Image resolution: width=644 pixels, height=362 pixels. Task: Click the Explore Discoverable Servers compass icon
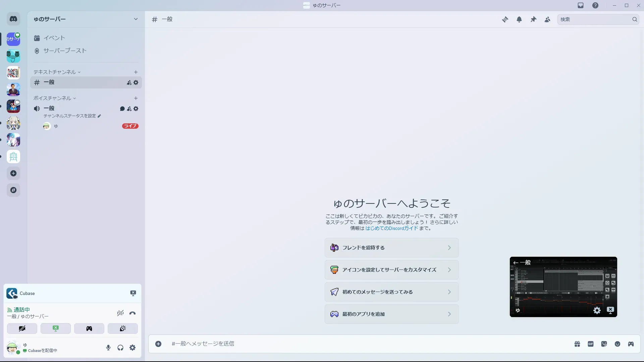[x=13, y=190]
